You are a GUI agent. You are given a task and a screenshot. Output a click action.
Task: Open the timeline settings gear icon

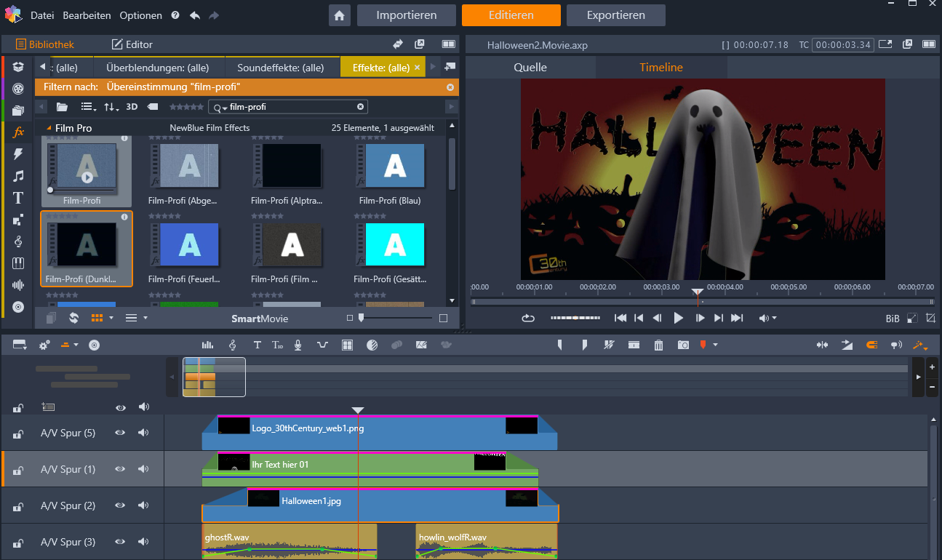pyautogui.click(x=44, y=345)
